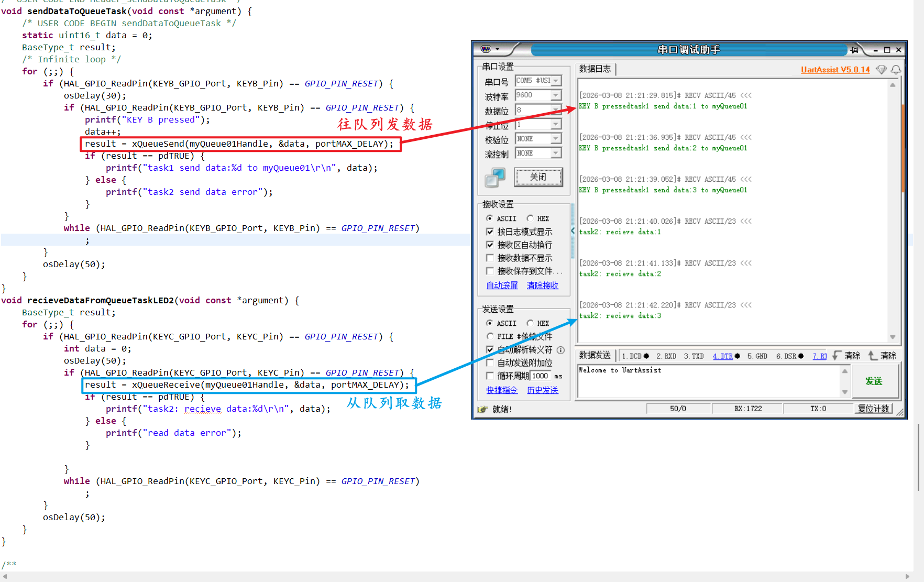Screen dimensions: 924x582
Task: Click the 2.RXD signal label
Action: [x=666, y=356]
